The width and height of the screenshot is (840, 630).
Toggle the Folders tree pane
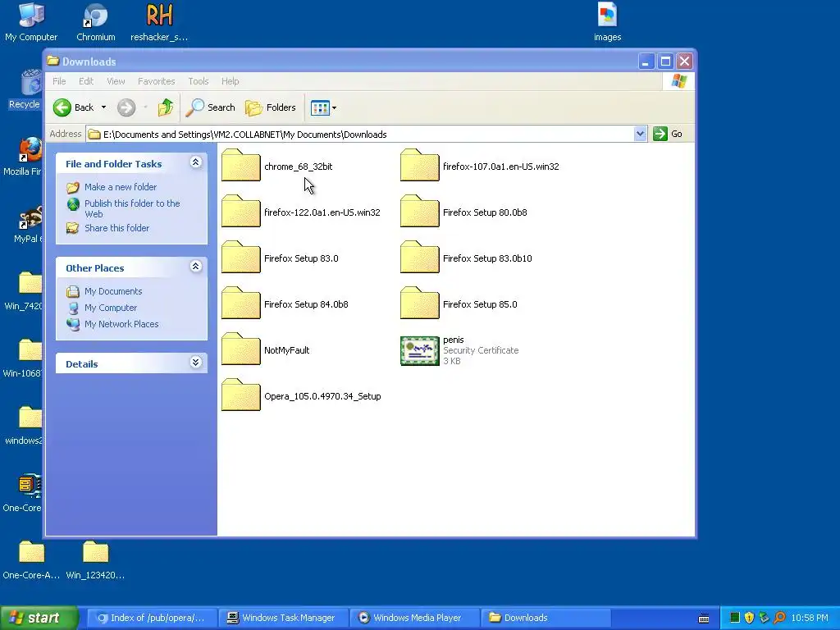pyautogui.click(x=271, y=107)
